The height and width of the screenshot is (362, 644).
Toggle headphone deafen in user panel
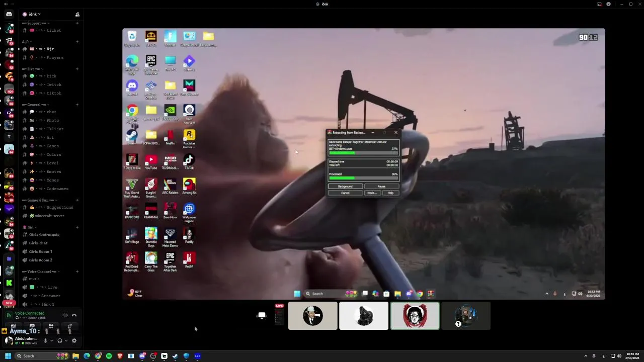click(x=59, y=340)
